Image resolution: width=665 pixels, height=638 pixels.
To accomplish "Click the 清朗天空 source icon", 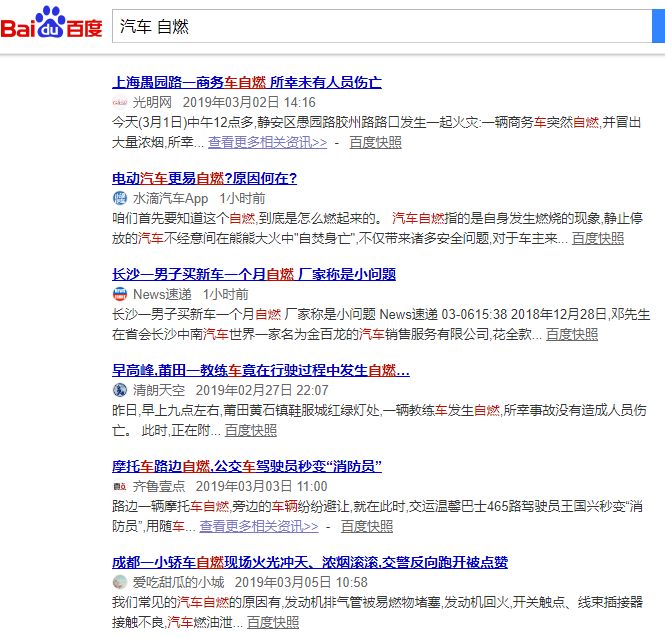I will pos(120,390).
